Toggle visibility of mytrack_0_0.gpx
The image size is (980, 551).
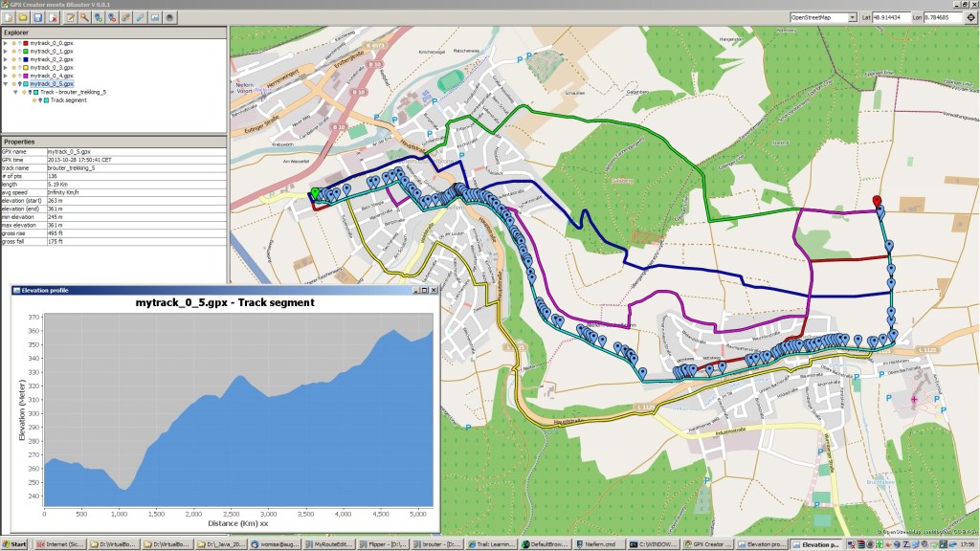point(13,44)
